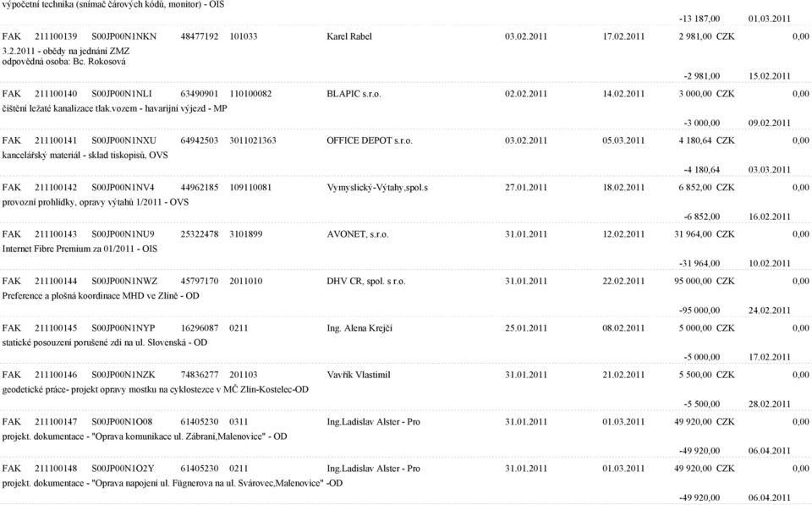812x505 pixels.
Task: Select invoice number 211100139
Action: [x=56, y=36]
